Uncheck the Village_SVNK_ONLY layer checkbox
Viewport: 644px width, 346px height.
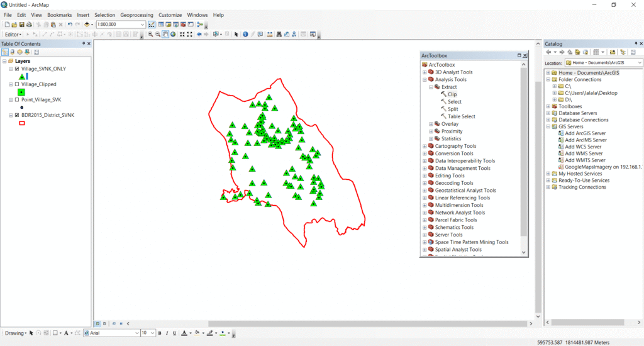point(17,69)
